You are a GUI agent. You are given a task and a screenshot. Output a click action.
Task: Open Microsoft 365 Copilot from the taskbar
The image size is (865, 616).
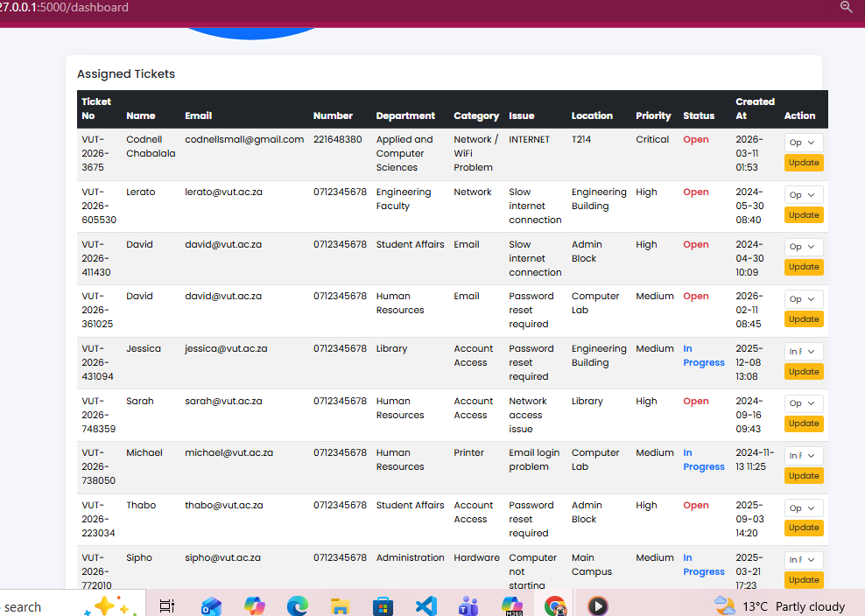(x=512, y=606)
